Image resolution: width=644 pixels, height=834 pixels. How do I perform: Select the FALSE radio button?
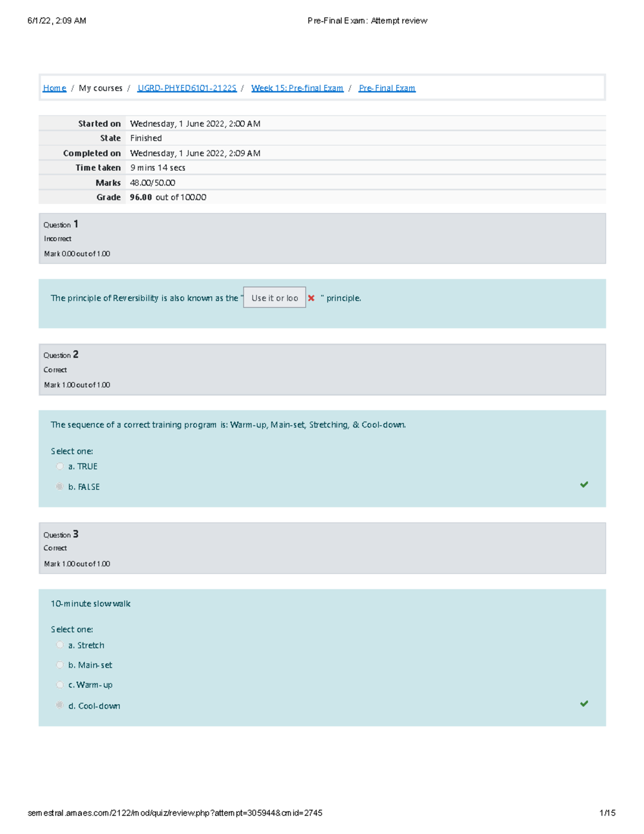[x=60, y=486]
